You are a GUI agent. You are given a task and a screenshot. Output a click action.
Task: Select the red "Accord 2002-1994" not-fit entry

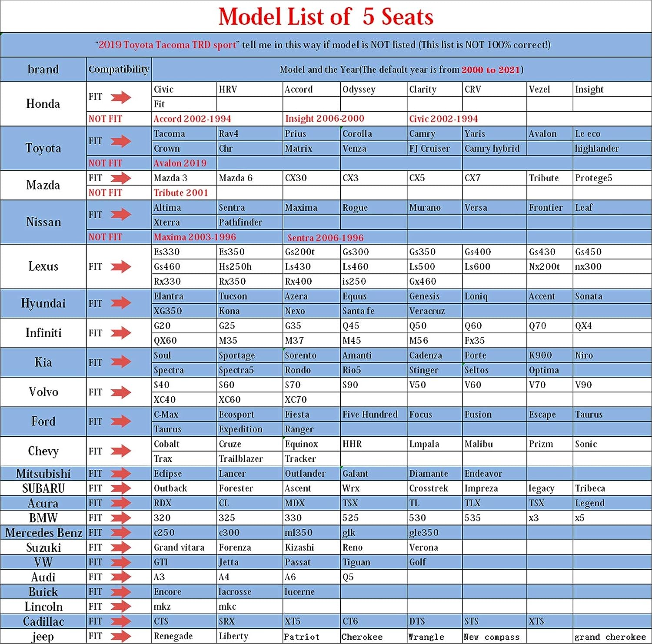point(192,119)
